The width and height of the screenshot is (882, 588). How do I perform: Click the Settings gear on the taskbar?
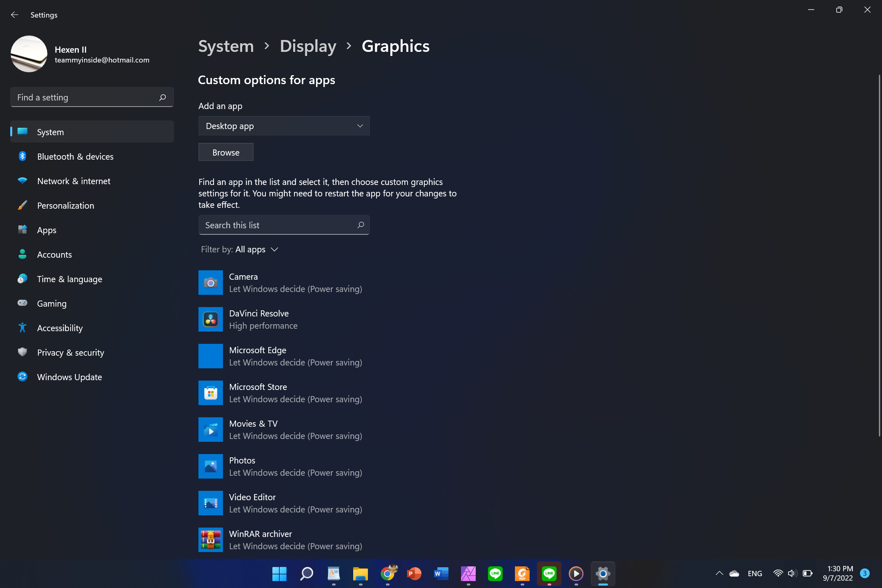[603, 574]
